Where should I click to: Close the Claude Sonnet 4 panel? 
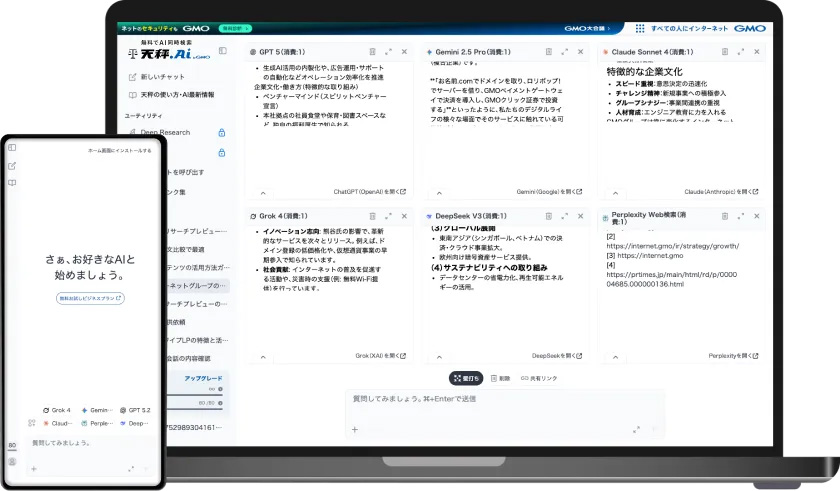[x=757, y=52]
